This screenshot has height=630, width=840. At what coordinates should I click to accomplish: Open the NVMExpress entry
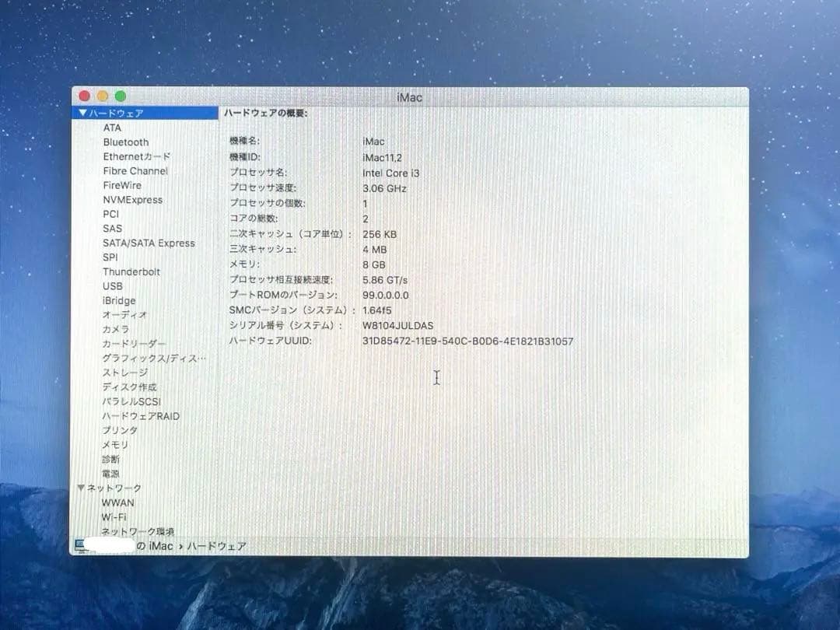tap(133, 200)
